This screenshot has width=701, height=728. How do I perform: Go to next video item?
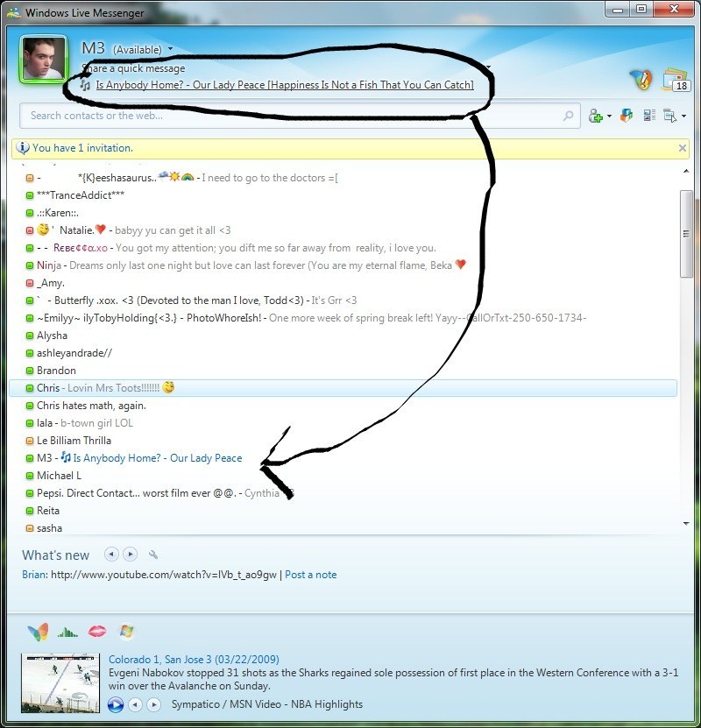pos(153,704)
